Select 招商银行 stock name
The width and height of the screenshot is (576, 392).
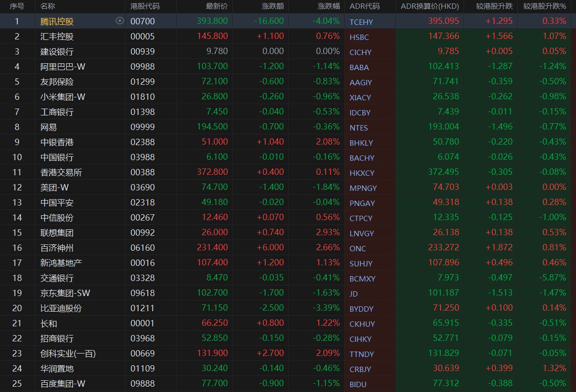pos(57,338)
